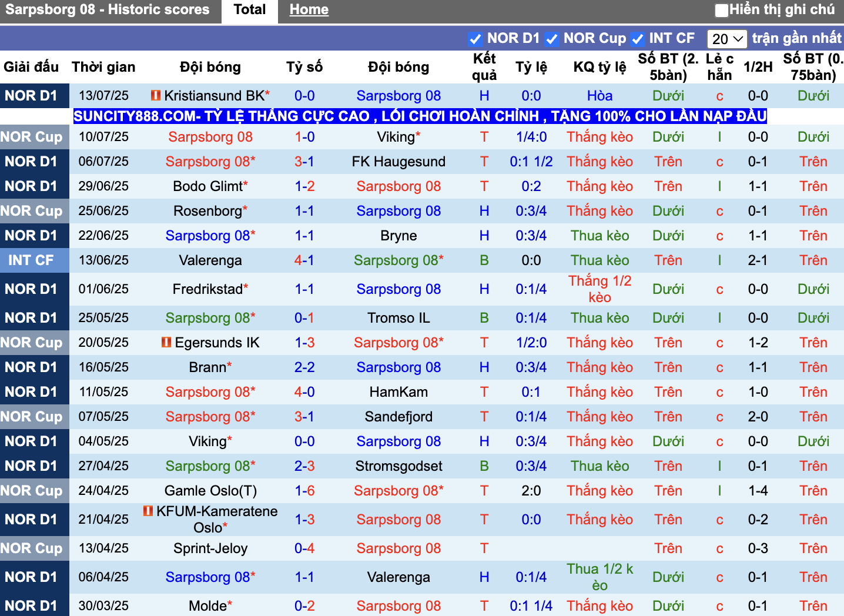Open Egersunds IK team link
Screen dimensions: 844x616
[217, 343]
